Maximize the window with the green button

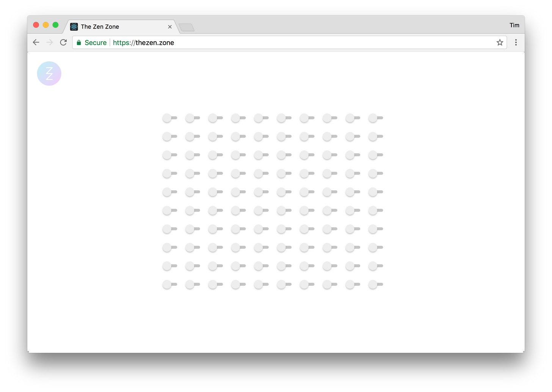[x=55, y=25]
